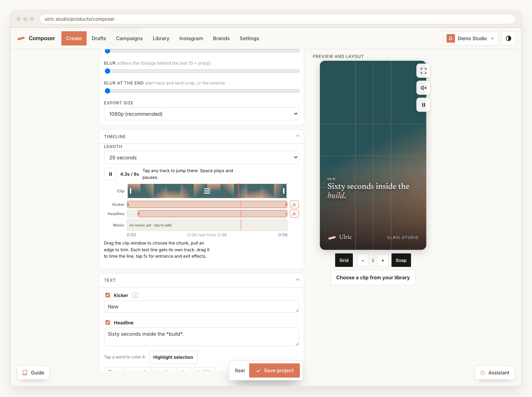Image resolution: width=532 pixels, height=397 pixels.
Task: Collapse the Timeline section
Action: tap(297, 136)
